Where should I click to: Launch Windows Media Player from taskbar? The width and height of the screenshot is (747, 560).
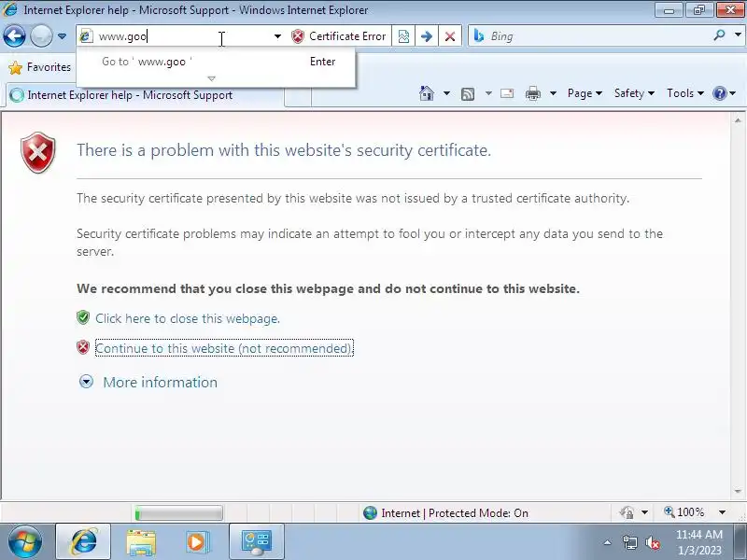point(196,542)
